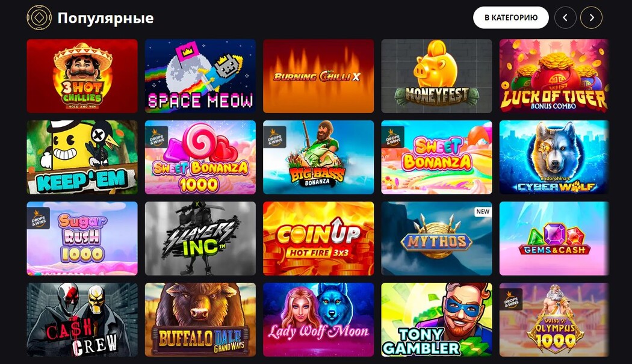The image size is (632, 364).
Task: Open Luck of Tiger Bonus Combo
Action: click(x=554, y=76)
